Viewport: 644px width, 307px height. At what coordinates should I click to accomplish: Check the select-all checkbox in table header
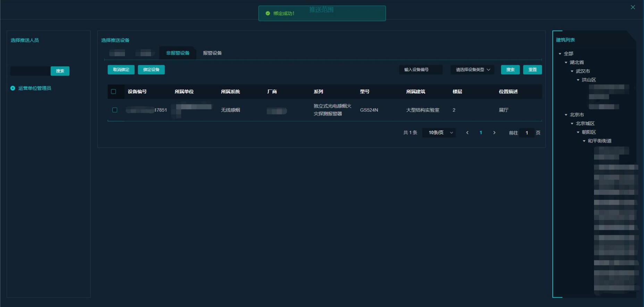coord(114,92)
